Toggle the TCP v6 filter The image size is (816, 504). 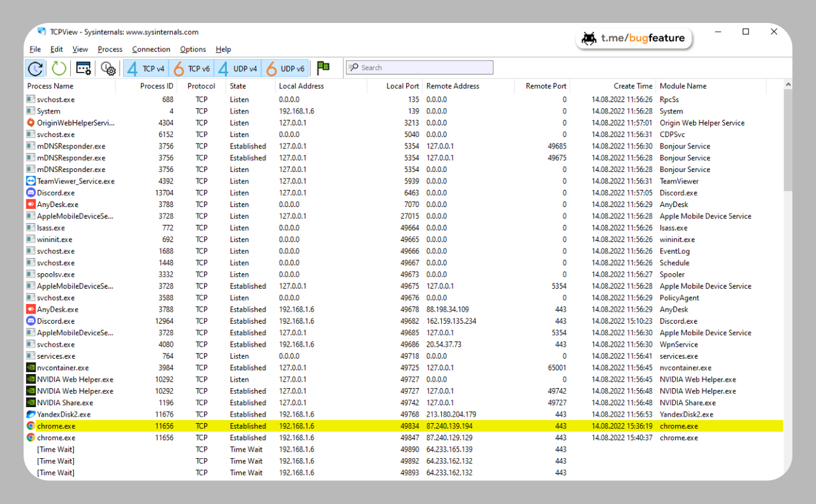coord(191,68)
